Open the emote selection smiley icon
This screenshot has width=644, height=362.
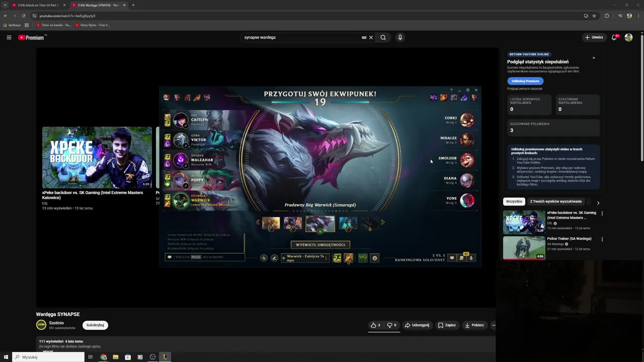click(x=374, y=258)
